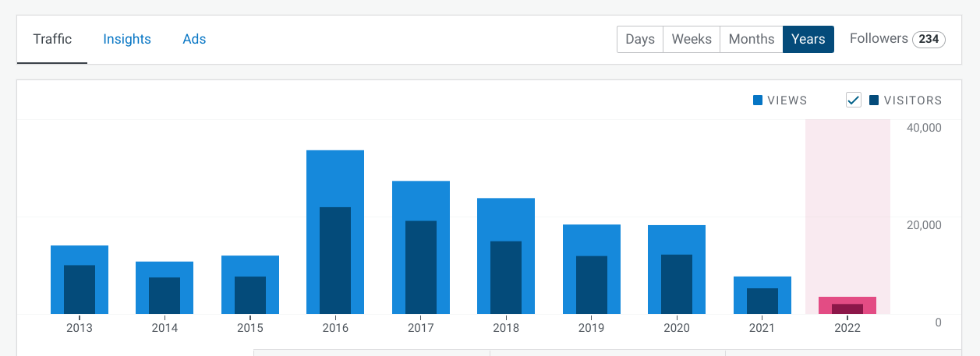Image resolution: width=980 pixels, height=356 pixels.
Task: Uncheck the Visitors checkbox
Action: pyautogui.click(x=854, y=100)
